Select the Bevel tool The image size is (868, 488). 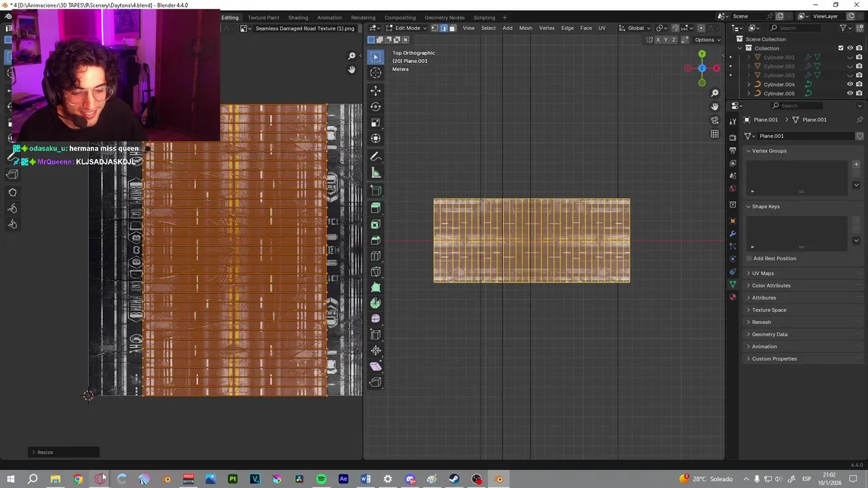[376, 240]
